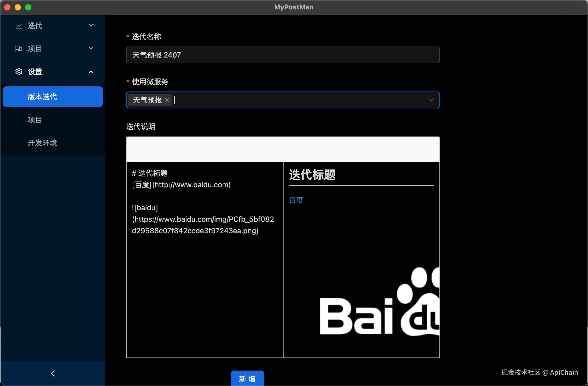Click the green full-screen window button
The image size is (588, 386).
[28, 7]
